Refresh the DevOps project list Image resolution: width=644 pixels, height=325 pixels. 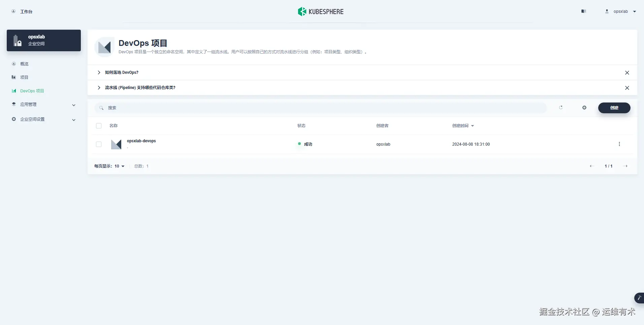click(x=561, y=108)
